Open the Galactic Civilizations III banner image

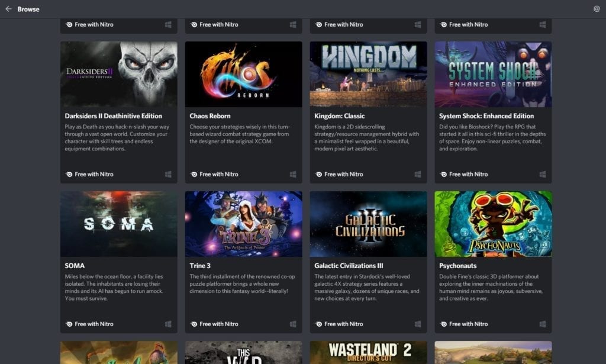(368, 224)
